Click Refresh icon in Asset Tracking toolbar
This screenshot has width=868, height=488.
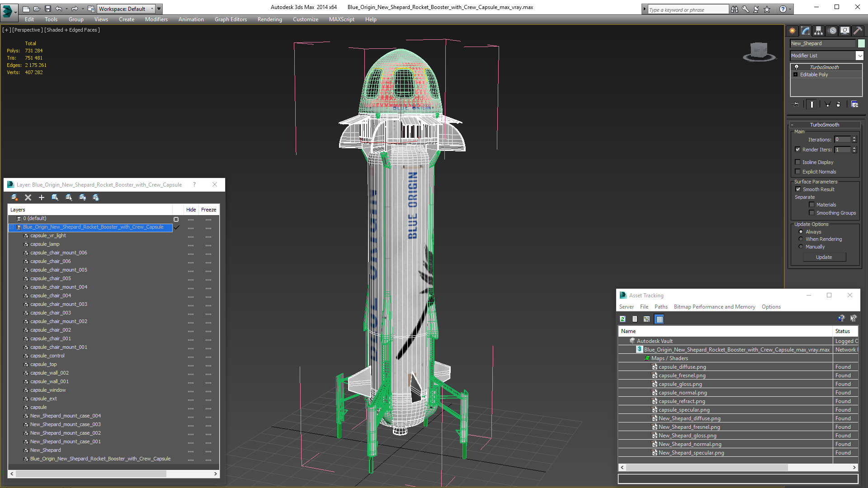(623, 319)
